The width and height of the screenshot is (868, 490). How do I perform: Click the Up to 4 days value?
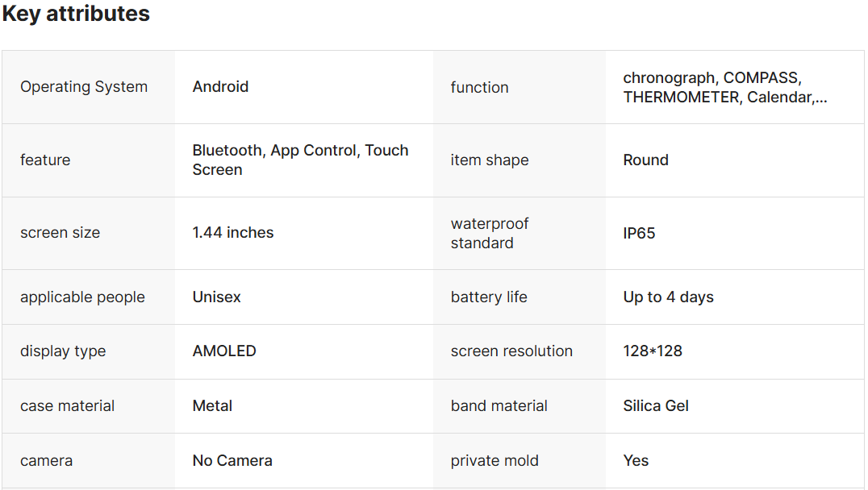tap(668, 297)
